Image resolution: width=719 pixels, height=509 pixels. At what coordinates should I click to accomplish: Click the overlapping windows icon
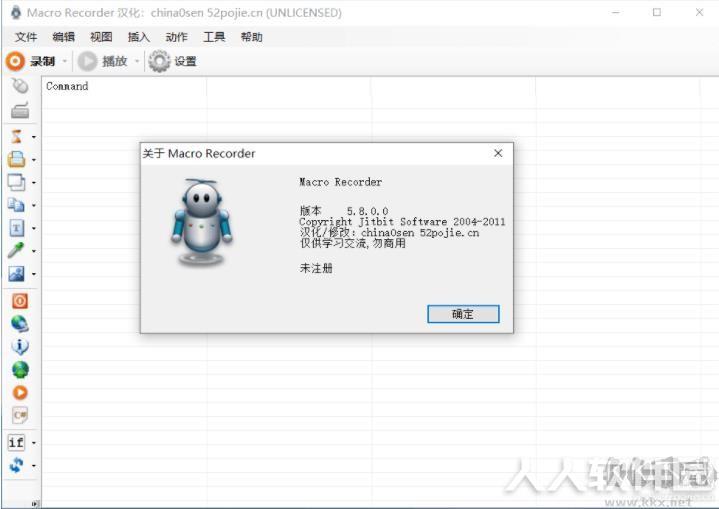[17, 183]
